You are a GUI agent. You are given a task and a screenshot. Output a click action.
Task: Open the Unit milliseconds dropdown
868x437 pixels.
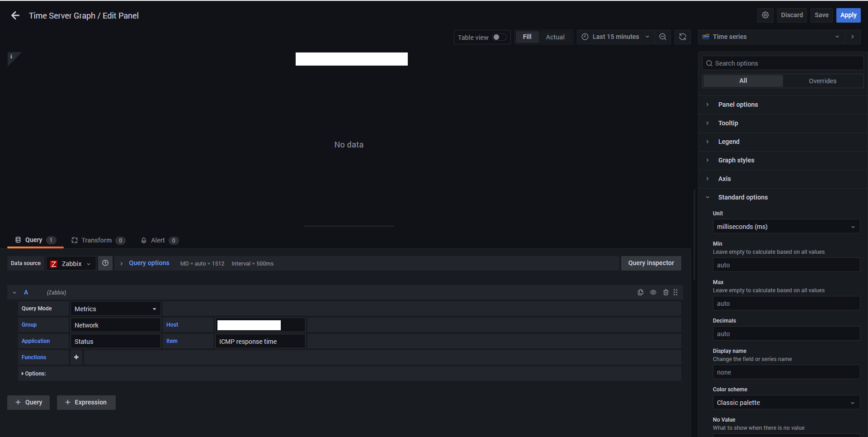coord(786,227)
